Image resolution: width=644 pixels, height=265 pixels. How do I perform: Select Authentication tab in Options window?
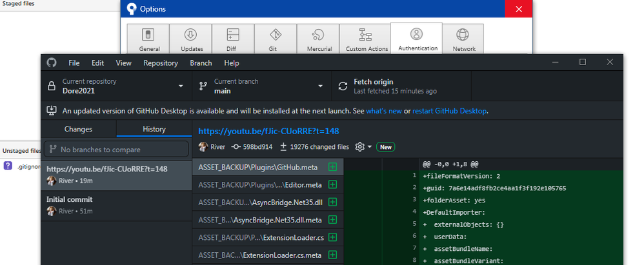pos(416,38)
